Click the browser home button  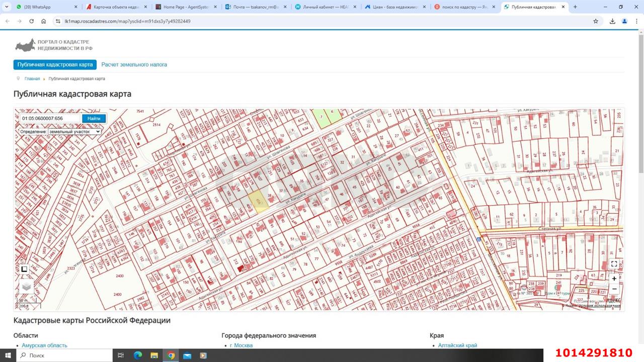pos(44,21)
